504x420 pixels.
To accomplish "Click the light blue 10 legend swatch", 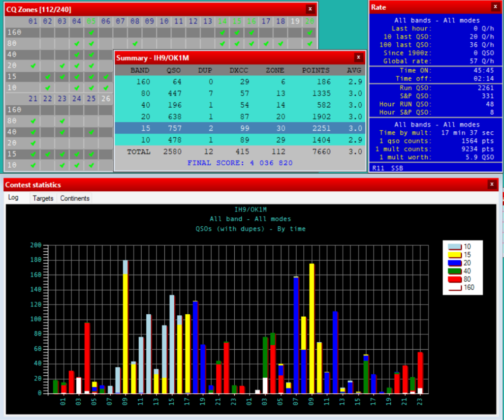I will tap(454, 246).
